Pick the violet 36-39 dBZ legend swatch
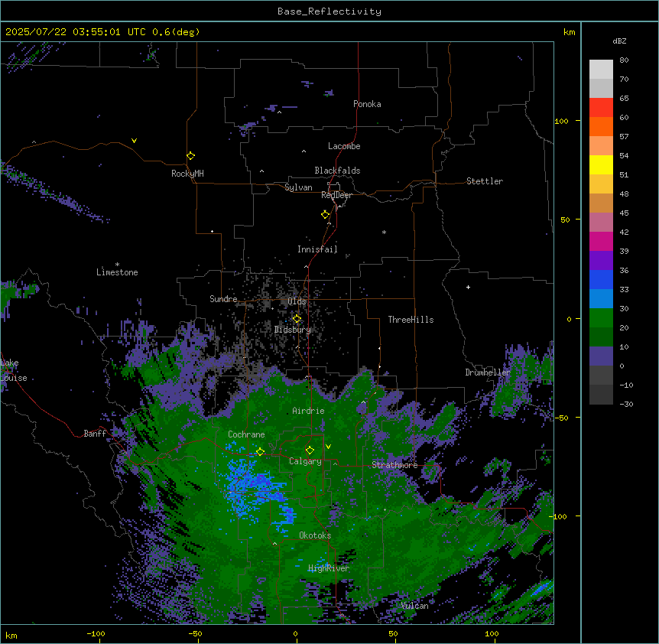Viewport: 659px width, 644px height. pyautogui.click(x=601, y=261)
